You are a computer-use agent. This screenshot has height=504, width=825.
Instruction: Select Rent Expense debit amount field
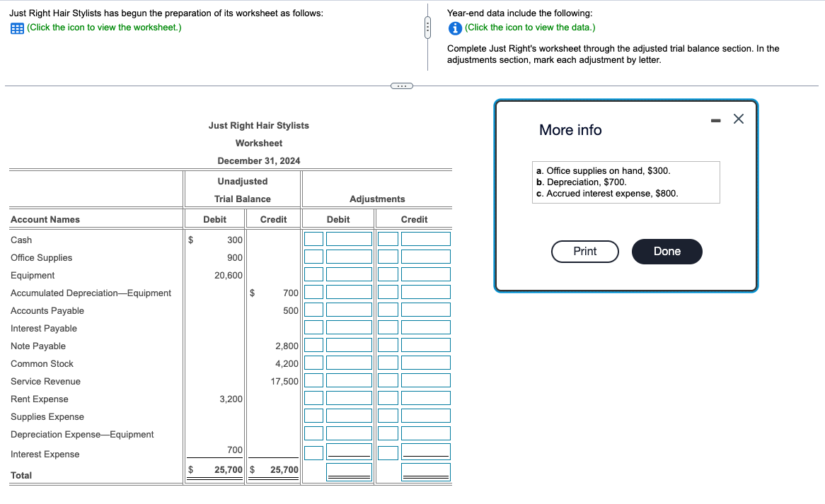pyautogui.click(x=349, y=399)
